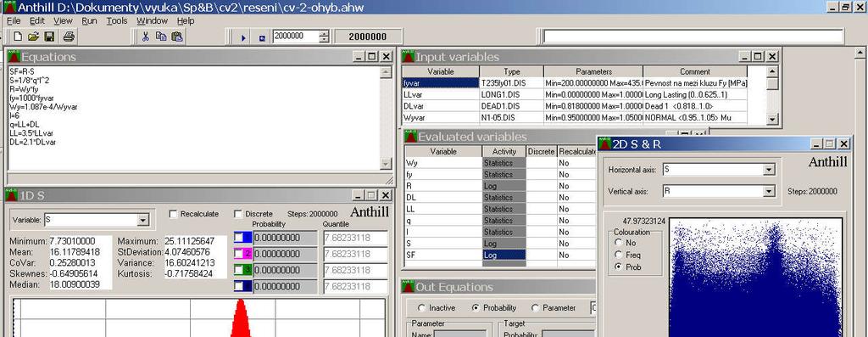Expand the Vertical axis dropdown

coord(768,191)
